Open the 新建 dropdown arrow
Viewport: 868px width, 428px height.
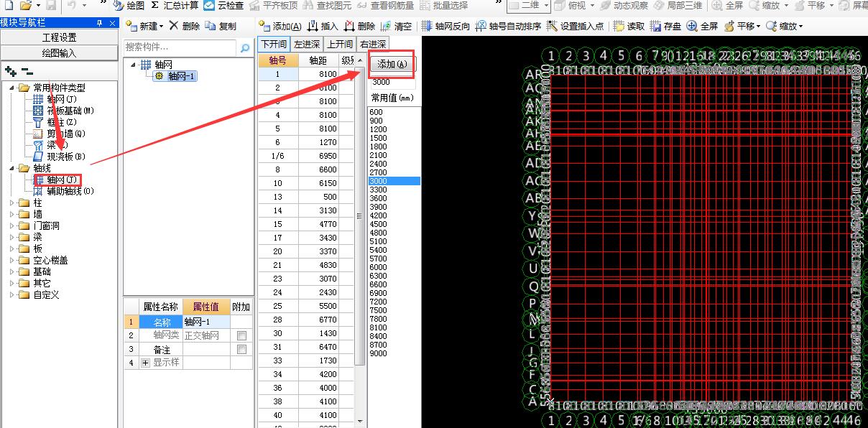161,27
